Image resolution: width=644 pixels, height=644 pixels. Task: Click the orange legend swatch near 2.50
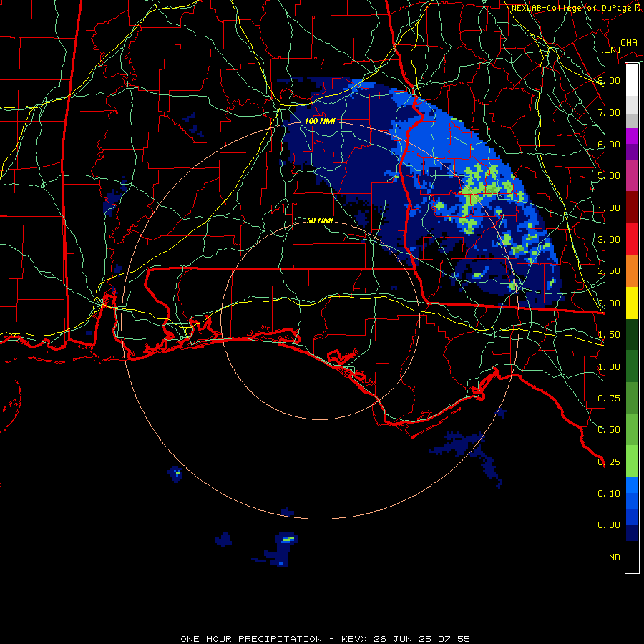(x=632, y=271)
